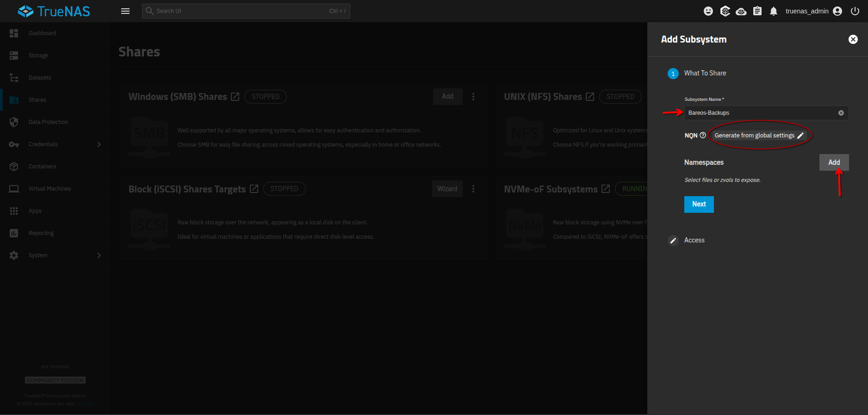This screenshot has height=415, width=868.
Task: Go to Storage
Action: 56,56
